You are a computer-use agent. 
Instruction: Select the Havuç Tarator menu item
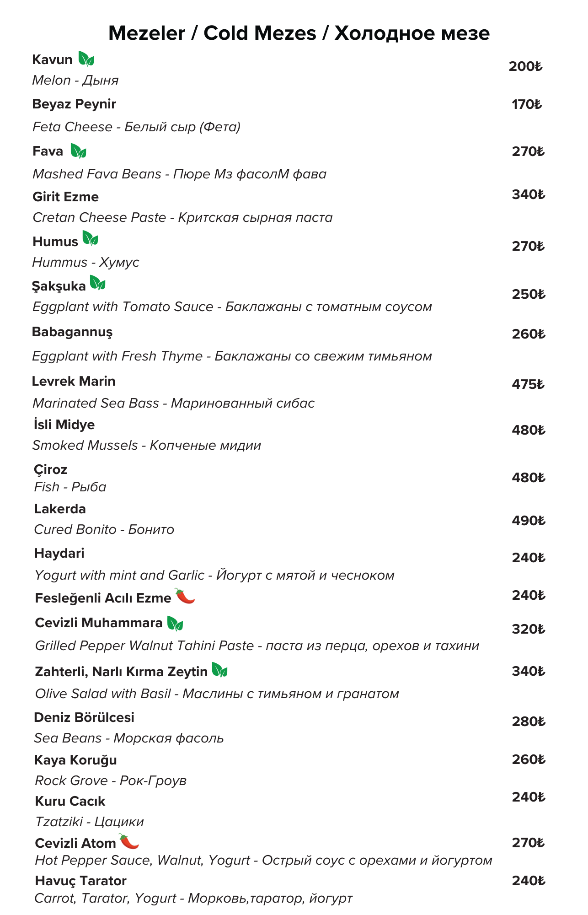coord(81,881)
